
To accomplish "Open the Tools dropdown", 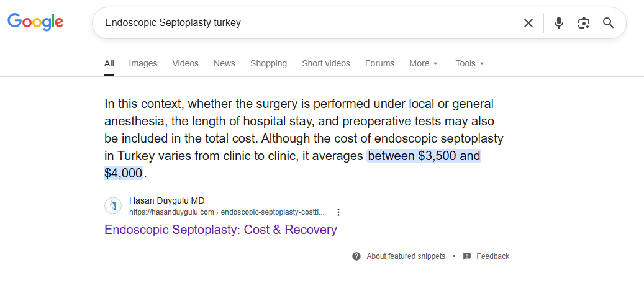I will (469, 64).
